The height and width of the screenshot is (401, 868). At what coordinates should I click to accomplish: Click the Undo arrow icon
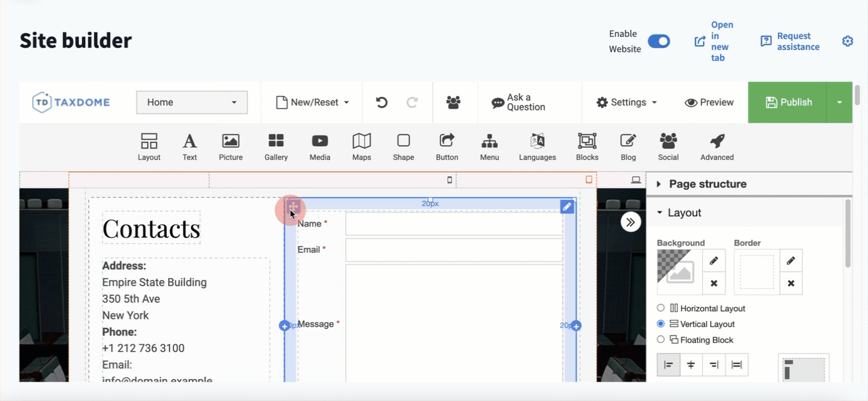[381, 102]
